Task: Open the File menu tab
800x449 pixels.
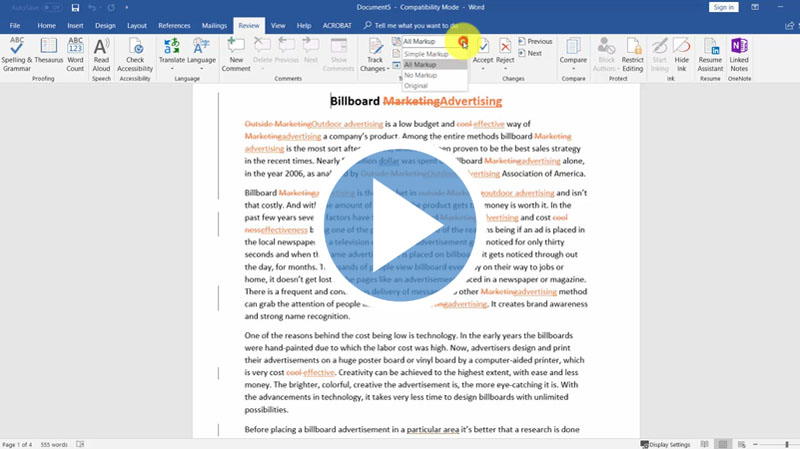Action: coord(17,24)
